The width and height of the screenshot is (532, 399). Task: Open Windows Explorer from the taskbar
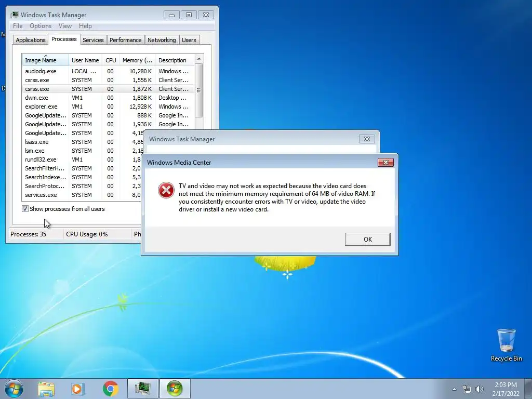tap(46, 389)
